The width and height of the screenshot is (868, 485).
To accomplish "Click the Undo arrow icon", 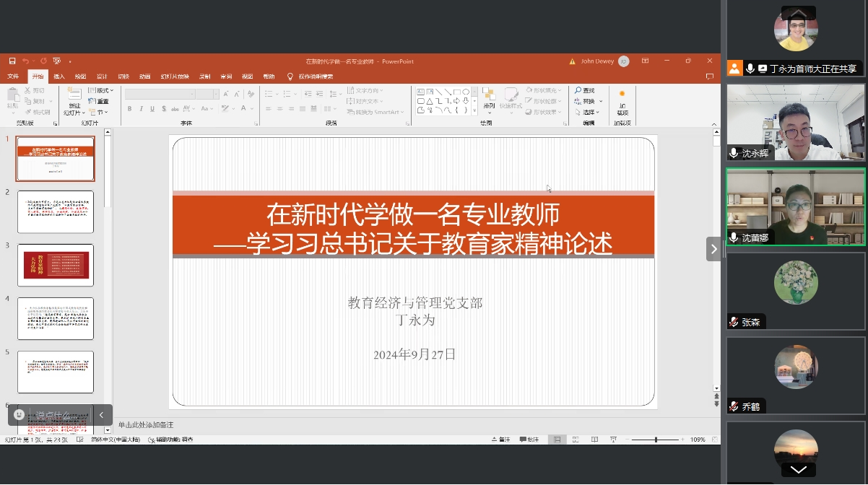I will pyautogui.click(x=25, y=61).
